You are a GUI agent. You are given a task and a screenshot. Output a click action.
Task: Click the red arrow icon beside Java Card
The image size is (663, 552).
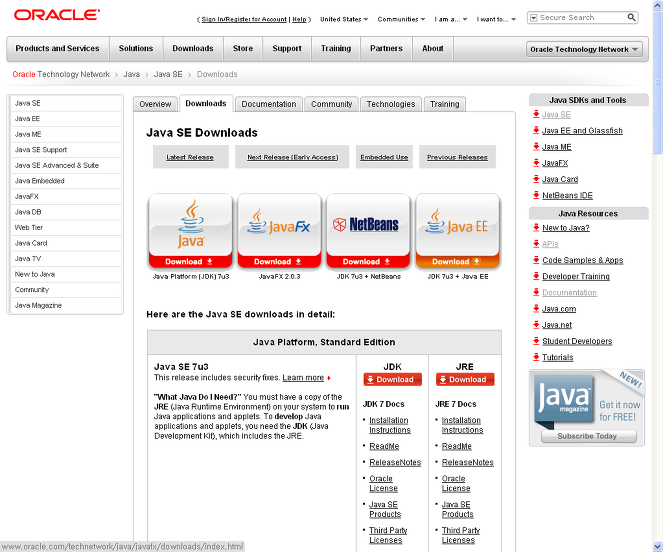(536, 179)
